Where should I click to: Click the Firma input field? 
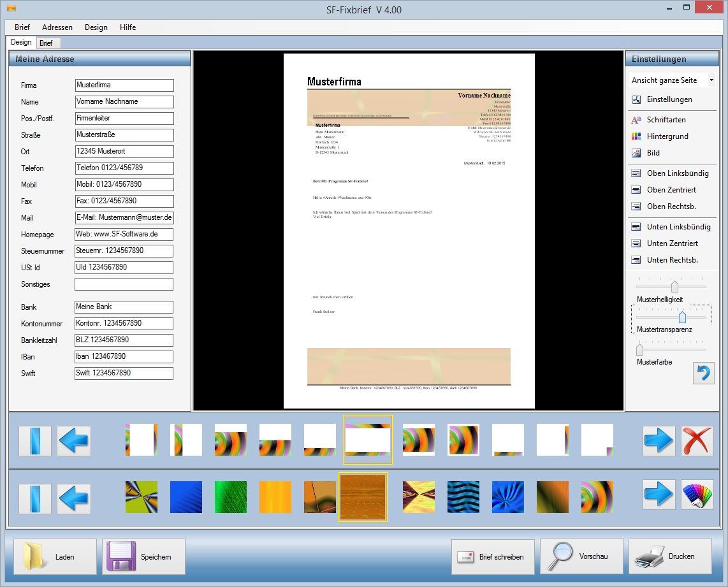(x=124, y=85)
